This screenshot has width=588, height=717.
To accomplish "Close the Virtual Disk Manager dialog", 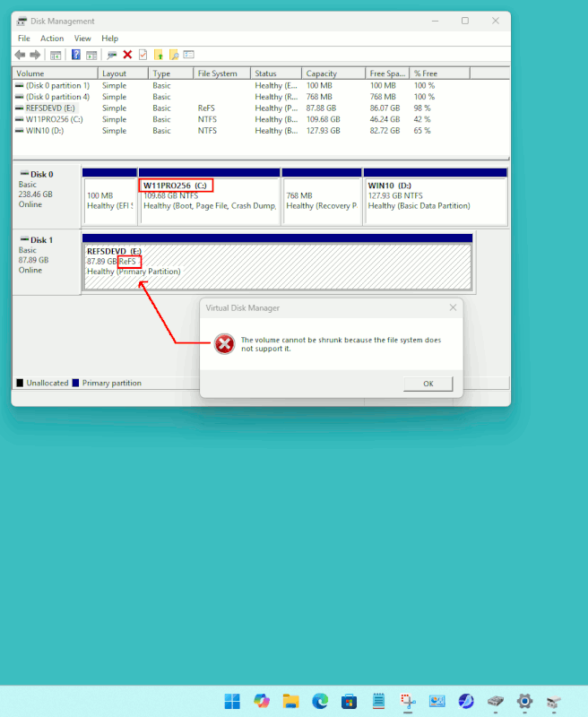I will 453,307.
